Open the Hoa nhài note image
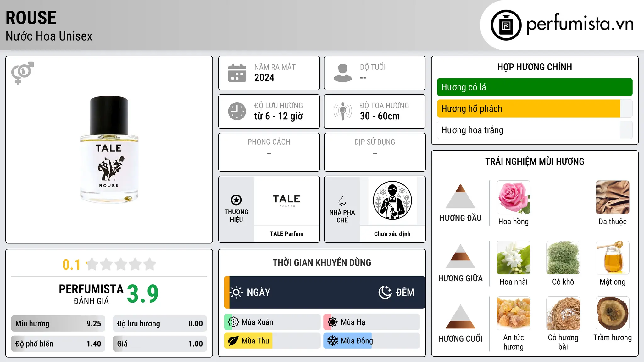644x362 pixels. (514, 258)
